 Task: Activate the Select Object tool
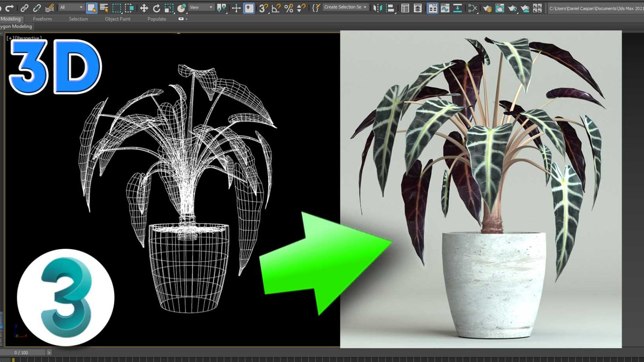pos(91,8)
